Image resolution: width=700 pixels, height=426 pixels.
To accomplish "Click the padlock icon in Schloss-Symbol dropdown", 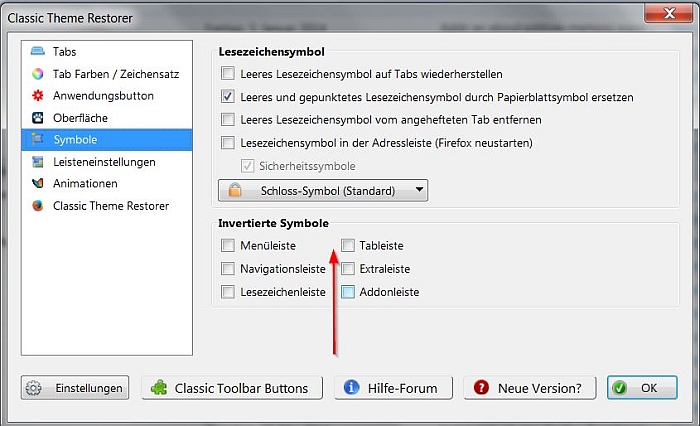I will click(236, 190).
